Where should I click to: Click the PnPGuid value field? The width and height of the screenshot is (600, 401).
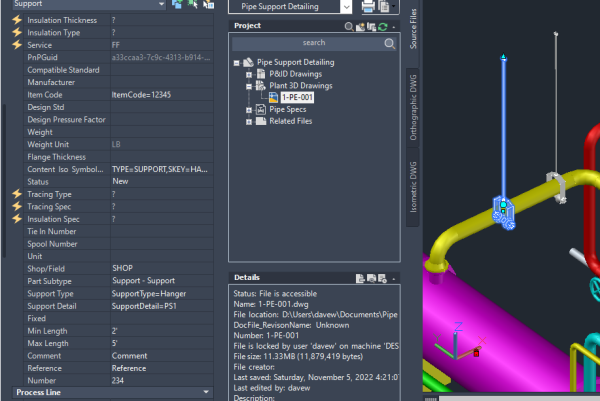tap(161, 57)
